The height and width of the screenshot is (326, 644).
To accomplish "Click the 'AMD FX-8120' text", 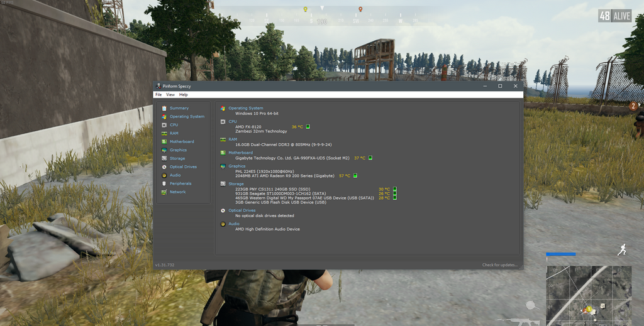I will pyautogui.click(x=248, y=127).
